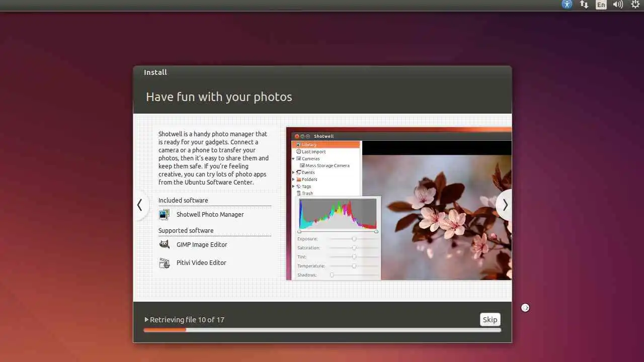Click the 'Included software' heading

click(x=183, y=201)
